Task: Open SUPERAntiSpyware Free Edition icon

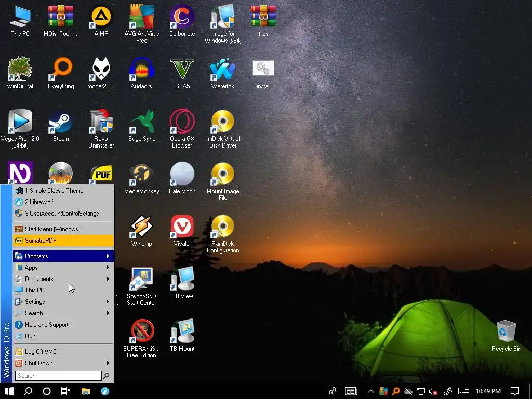Action: click(141, 339)
